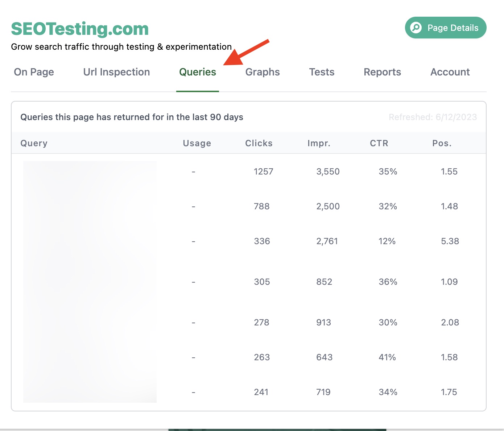Click the 1.55 position value
Screen dimensions: 504x431
pyautogui.click(x=449, y=172)
